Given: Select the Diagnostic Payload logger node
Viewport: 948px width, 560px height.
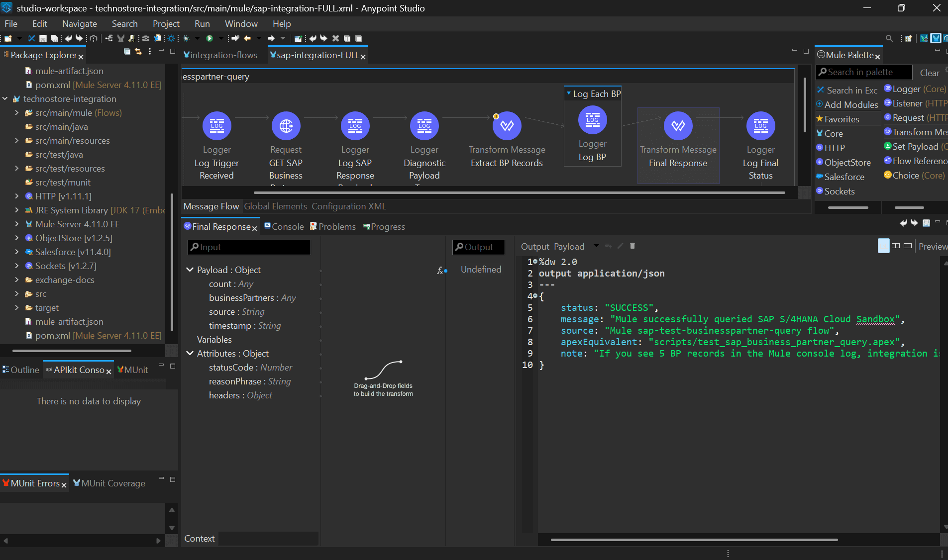Looking at the screenshot, I should point(424,126).
